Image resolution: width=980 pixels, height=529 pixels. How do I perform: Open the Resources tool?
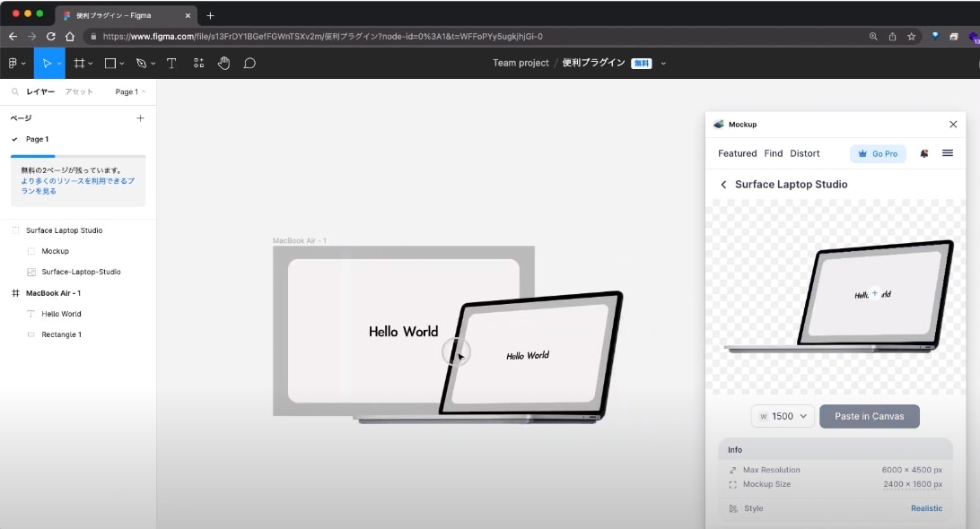point(198,63)
